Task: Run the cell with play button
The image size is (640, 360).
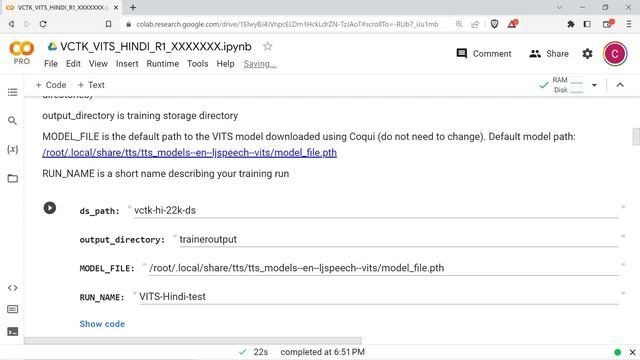Action: [x=50, y=208]
